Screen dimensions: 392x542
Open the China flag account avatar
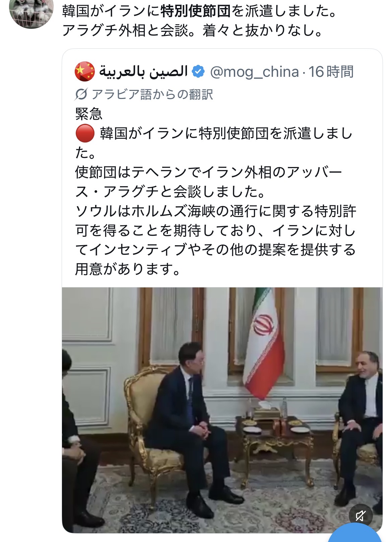coord(85,71)
